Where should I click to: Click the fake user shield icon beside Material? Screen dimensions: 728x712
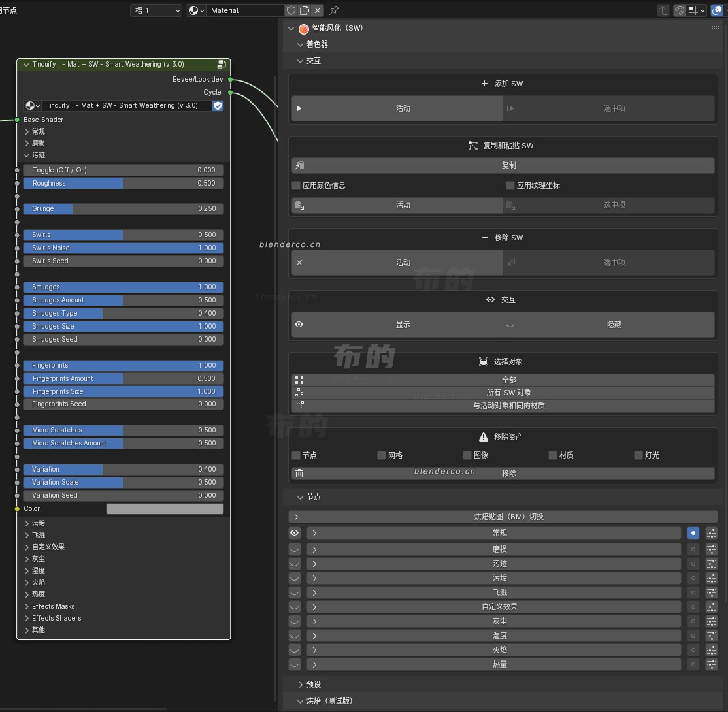[x=291, y=10]
